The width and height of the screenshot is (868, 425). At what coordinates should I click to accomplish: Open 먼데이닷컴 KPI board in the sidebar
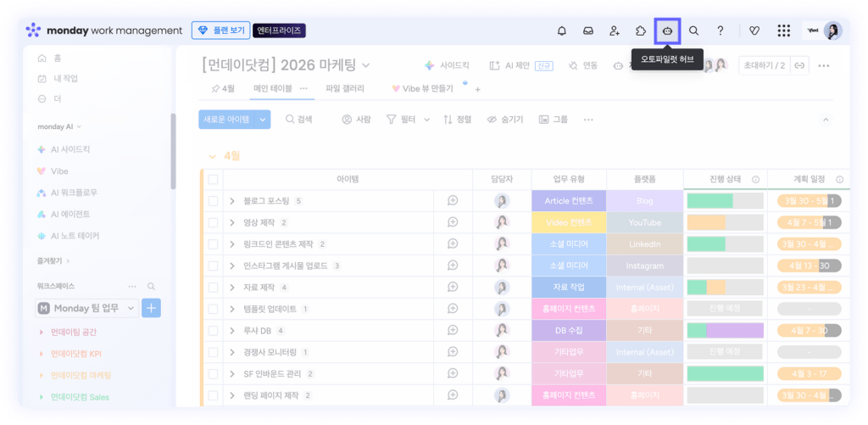[76, 353]
